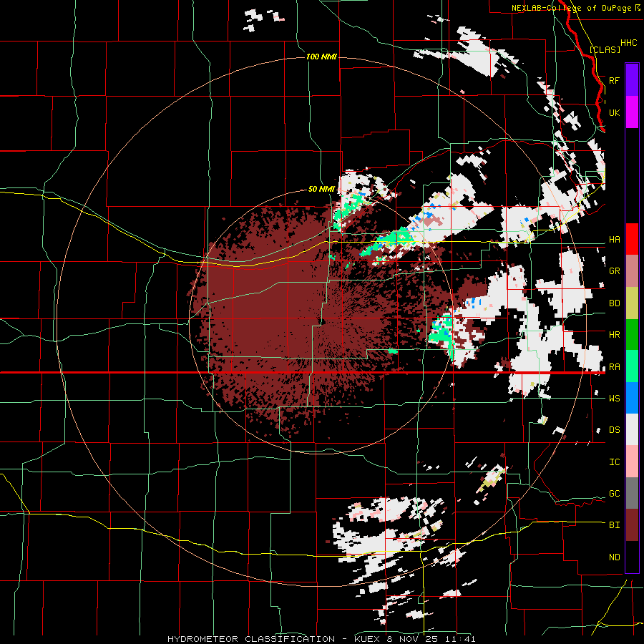Screen dimensions: 644x644
Task: Click the GC legend label text
Action: [x=614, y=494]
